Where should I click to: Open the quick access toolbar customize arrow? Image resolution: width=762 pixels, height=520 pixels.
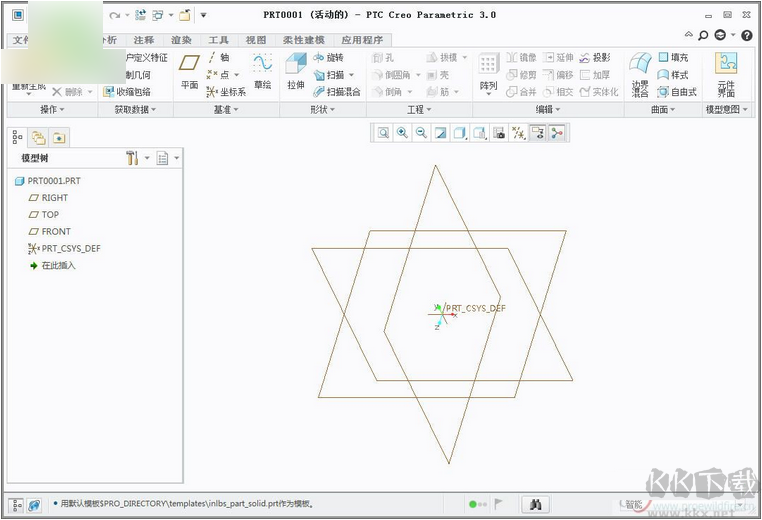[204, 15]
